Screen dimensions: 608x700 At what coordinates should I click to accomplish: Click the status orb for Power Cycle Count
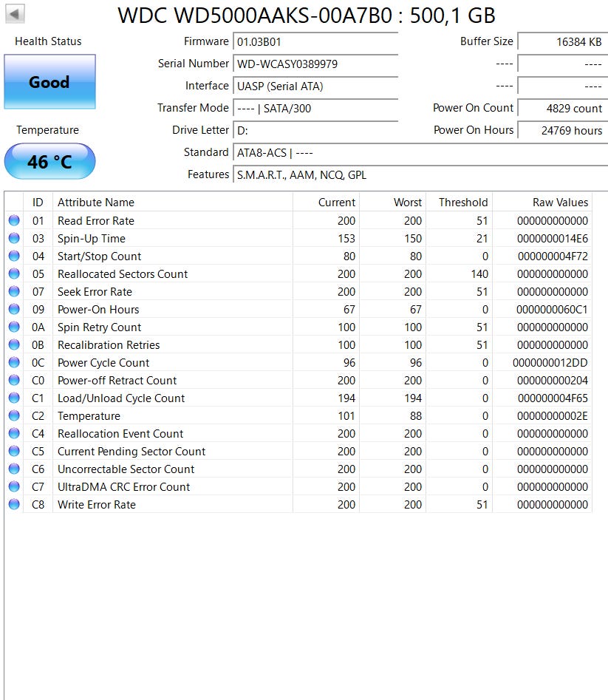pos(14,362)
